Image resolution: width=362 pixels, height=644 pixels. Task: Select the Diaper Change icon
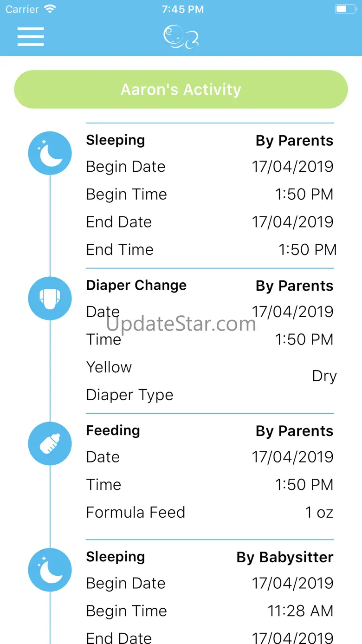click(50, 298)
